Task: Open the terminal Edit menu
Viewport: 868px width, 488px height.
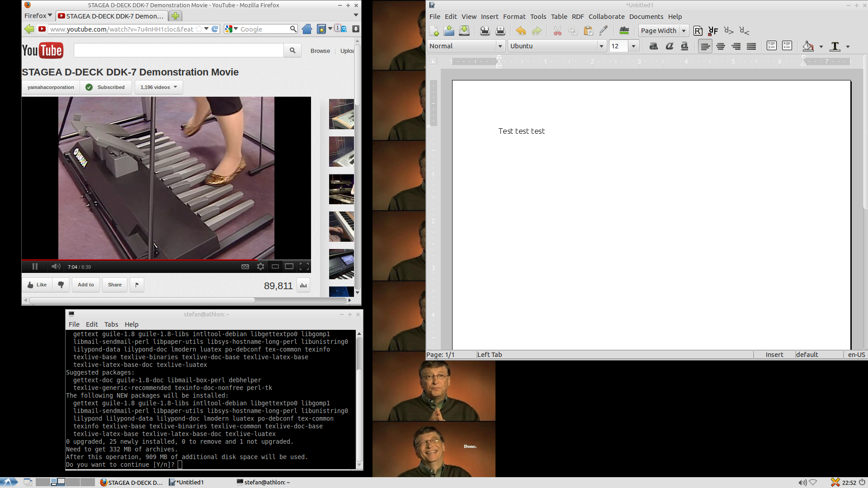Action: click(92, 324)
